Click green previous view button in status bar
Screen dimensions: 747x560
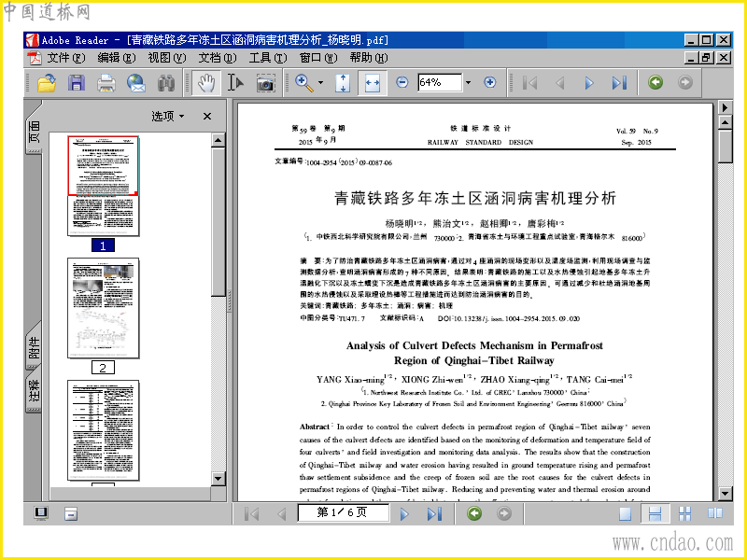[474, 513]
